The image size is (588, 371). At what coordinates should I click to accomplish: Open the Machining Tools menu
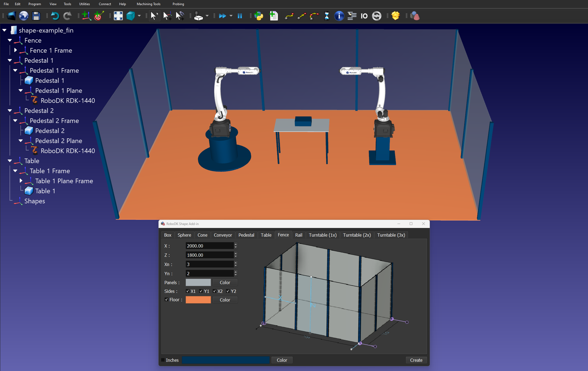148,4
